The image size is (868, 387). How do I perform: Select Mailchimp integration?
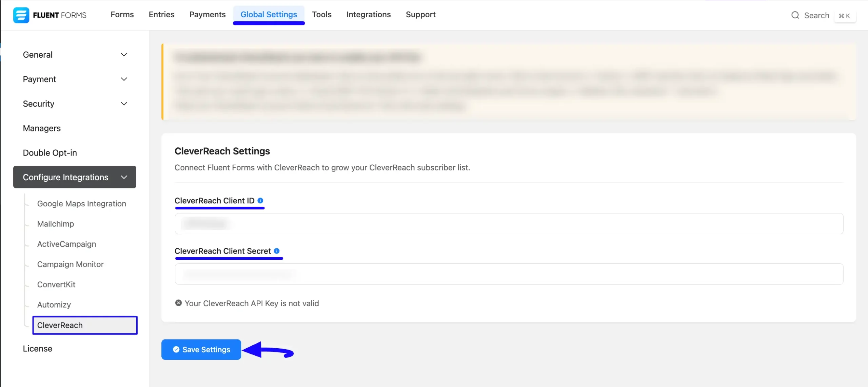click(55, 224)
